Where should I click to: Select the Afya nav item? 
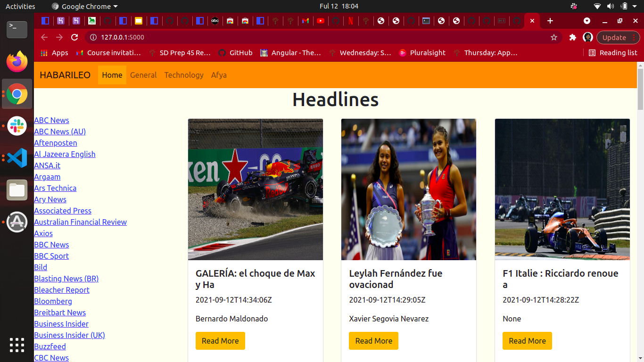(x=219, y=75)
